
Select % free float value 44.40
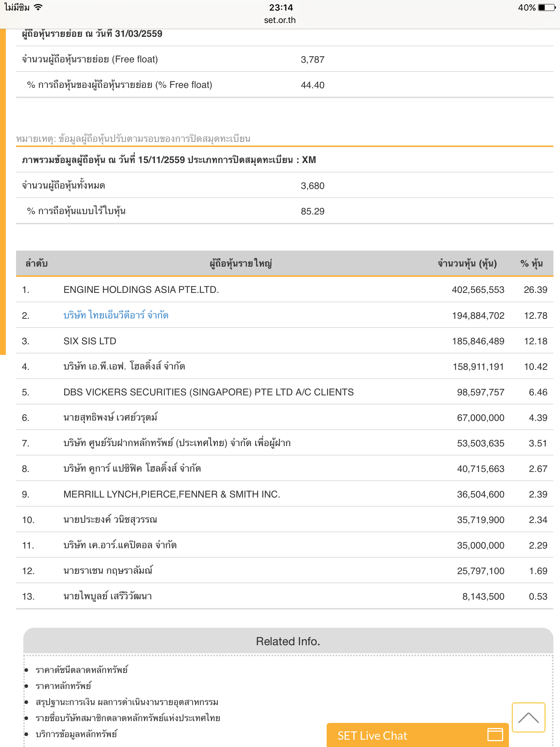click(x=312, y=85)
